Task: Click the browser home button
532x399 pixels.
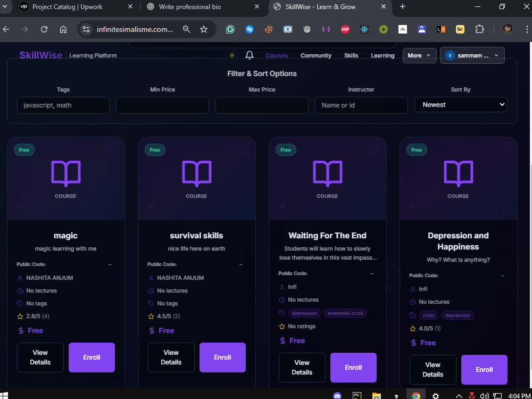Action: pos(63,29)
